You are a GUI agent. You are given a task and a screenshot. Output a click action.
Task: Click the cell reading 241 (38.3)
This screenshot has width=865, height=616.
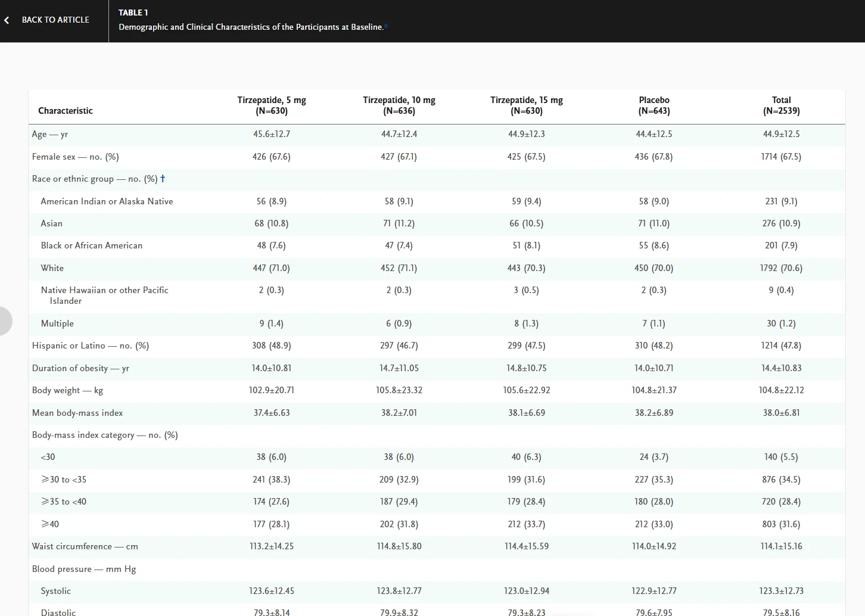pyautogui.click(x=272, y=480)
